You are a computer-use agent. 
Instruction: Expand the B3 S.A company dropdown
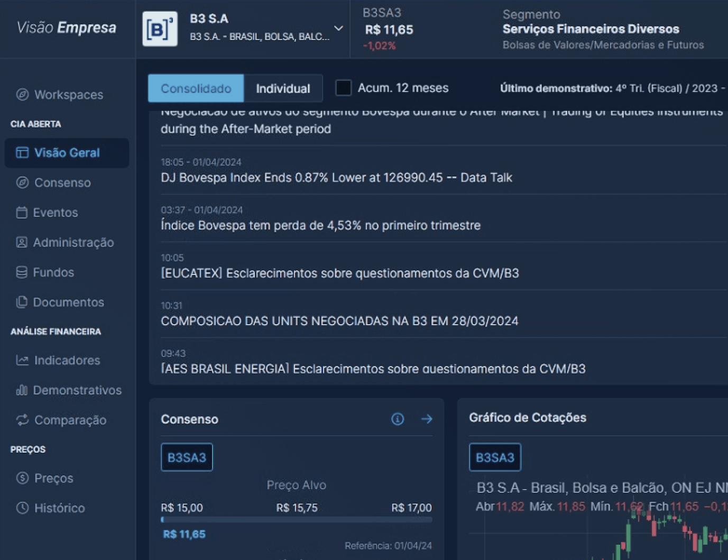tap(338, 29)
